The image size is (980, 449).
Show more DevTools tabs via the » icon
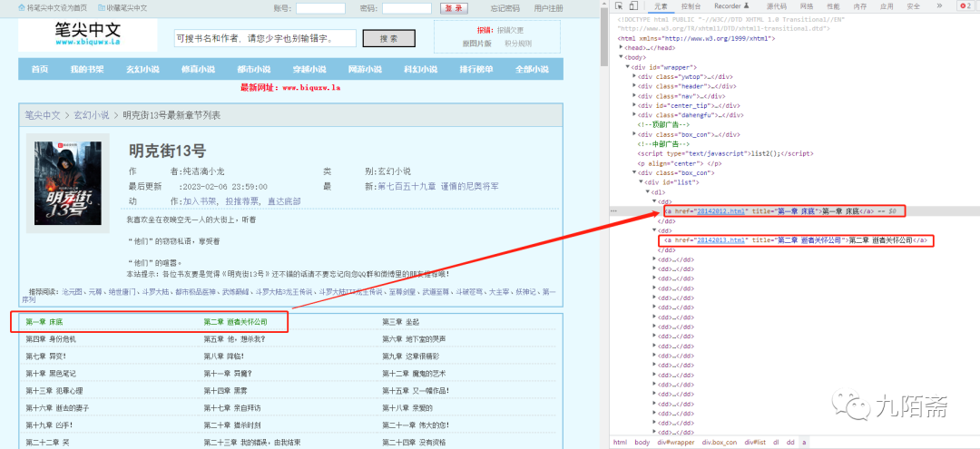tap(940, 6)
